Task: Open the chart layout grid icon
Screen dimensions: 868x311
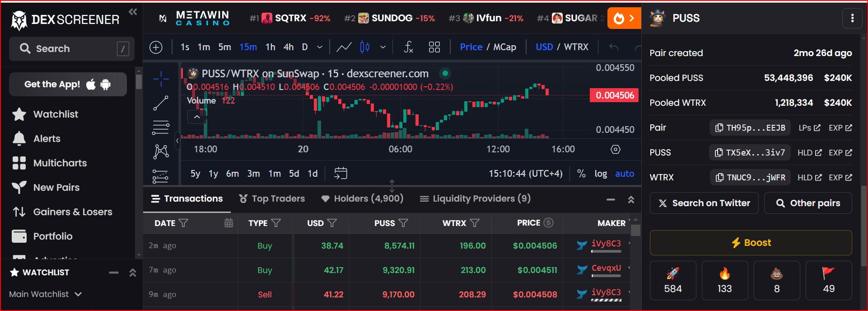Action: pyautogui.click(x=434, y=47)
